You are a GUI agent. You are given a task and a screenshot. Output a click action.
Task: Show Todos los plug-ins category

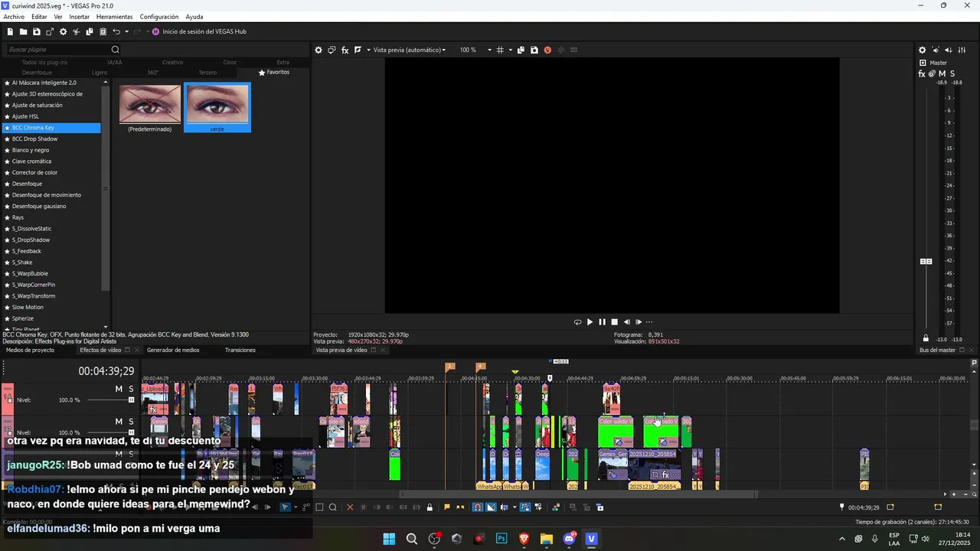(44, 62)
